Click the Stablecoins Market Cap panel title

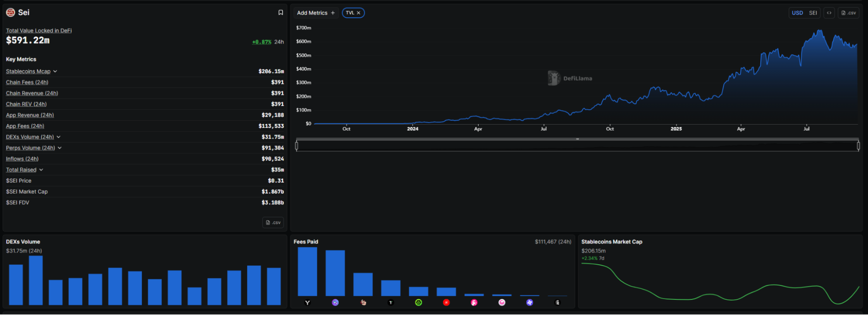pos(612,242)
